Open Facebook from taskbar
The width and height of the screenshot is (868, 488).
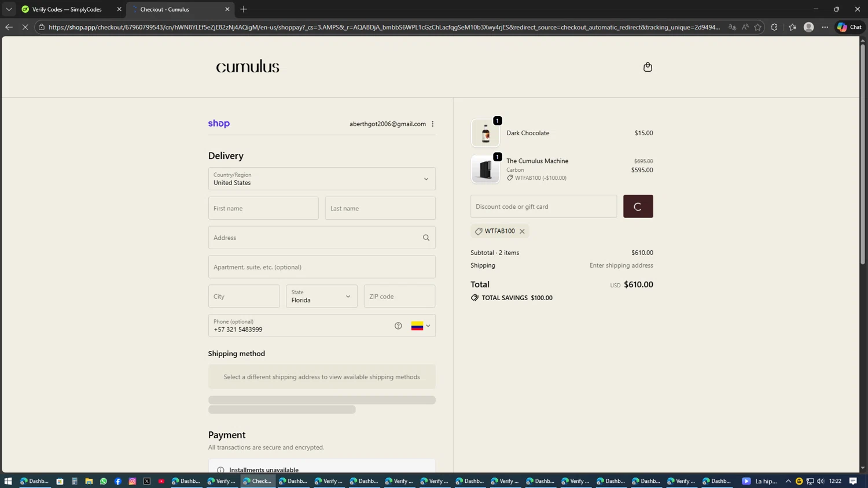point(117,481)
